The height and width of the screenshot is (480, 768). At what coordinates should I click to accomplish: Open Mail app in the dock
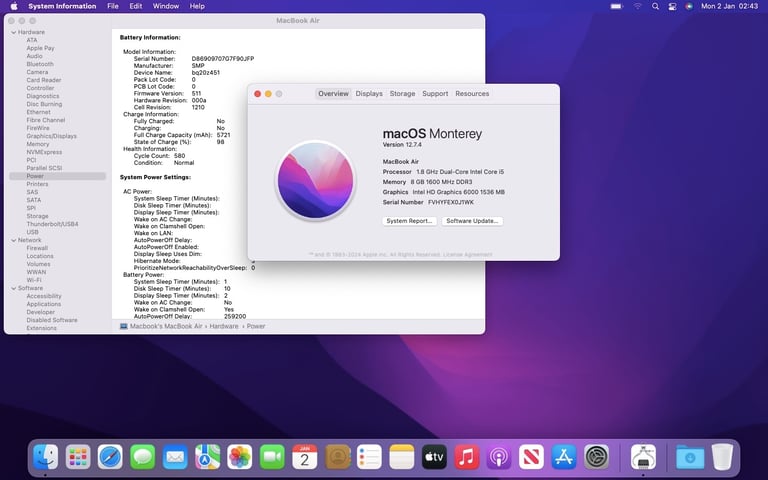point(175,457)
